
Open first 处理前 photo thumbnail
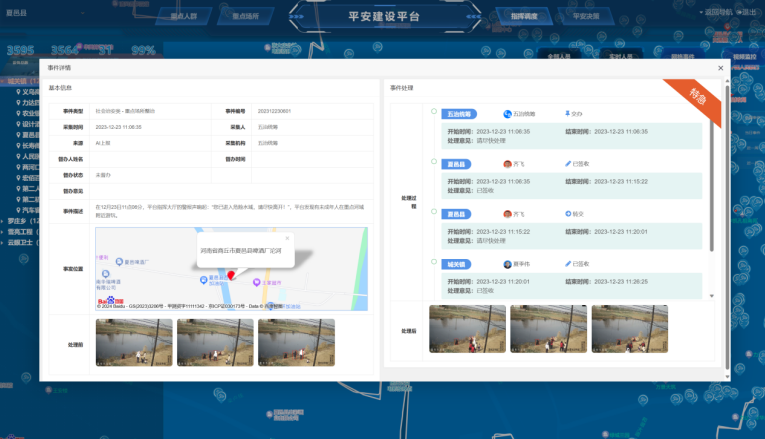tap(134, 342)
